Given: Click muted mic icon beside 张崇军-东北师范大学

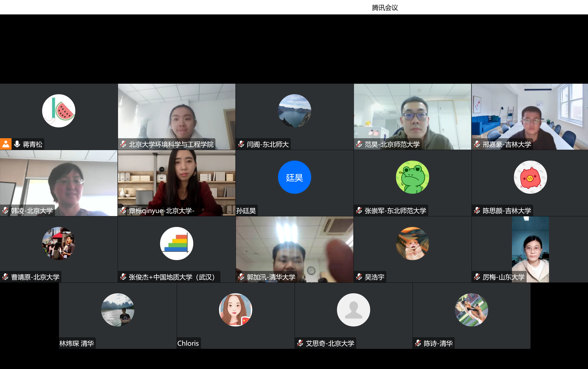Looking at the screenshot, I should (x=359, y=211).
